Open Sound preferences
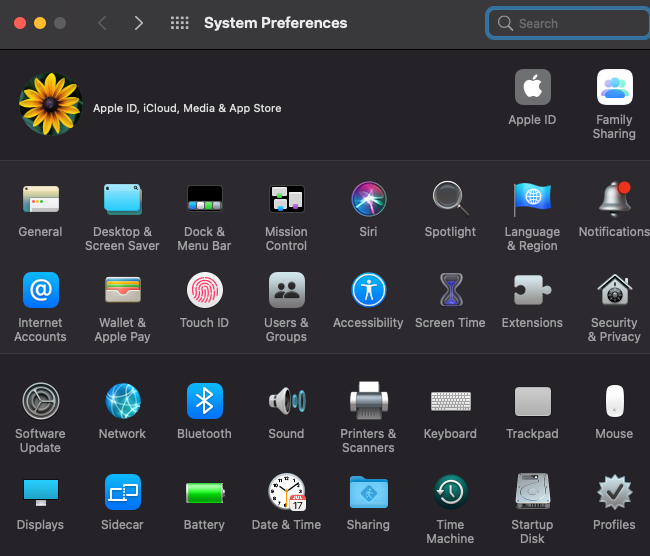Image resolution: width=650 pixels, height=556 pixels. (286, 401)
